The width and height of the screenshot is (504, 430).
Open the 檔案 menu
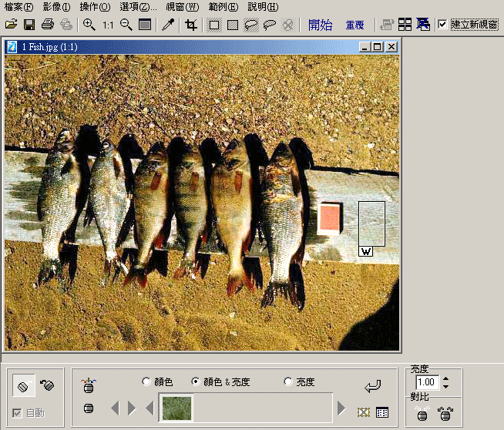[18, 7]
